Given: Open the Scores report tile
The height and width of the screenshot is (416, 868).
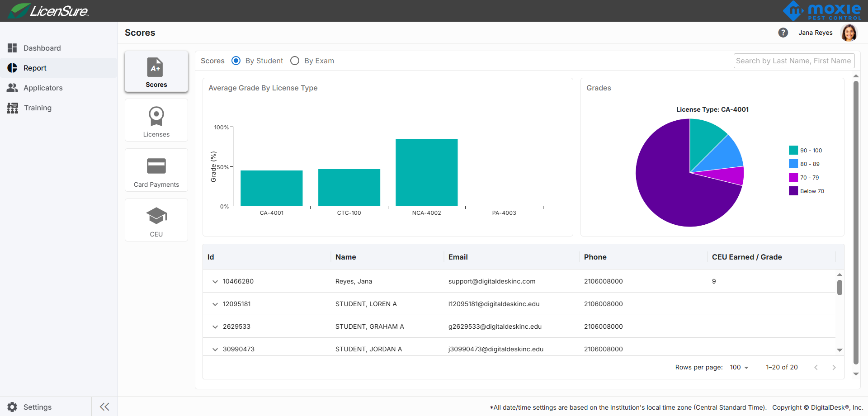Looking at the screenshot, I should coord(156,72).
